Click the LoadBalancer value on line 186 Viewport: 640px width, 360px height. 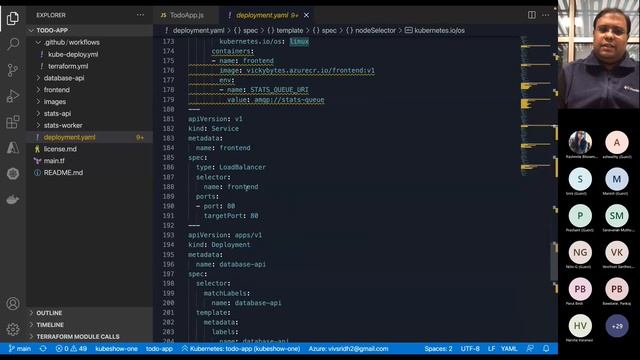coord(242,167)
